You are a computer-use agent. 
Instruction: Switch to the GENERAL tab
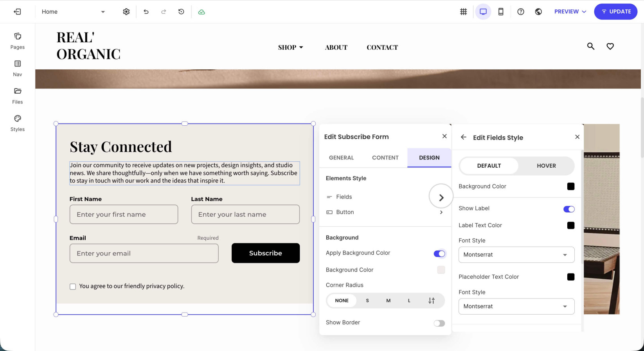click(341, 157)
